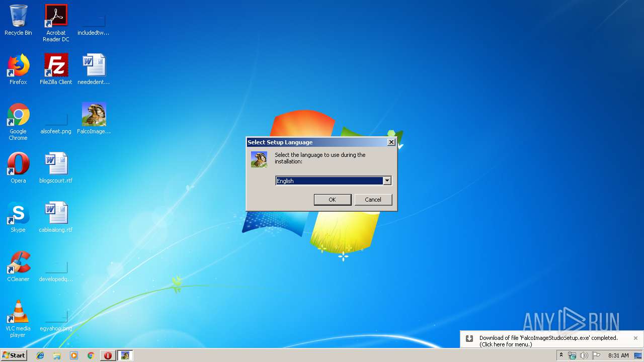Open the Recycle Bin desktop icon
The height and width of the screenshot is (362, 644).
point(18,21)
